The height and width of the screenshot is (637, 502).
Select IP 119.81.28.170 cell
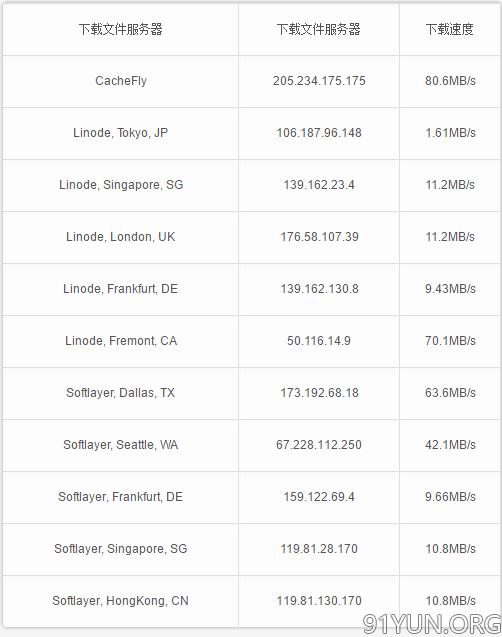319,549
